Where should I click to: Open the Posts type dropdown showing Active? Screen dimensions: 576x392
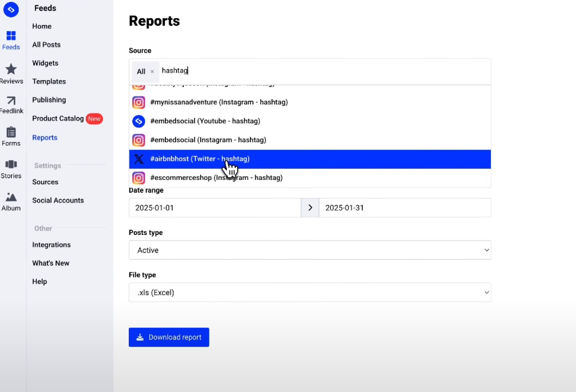coord(310,250)
